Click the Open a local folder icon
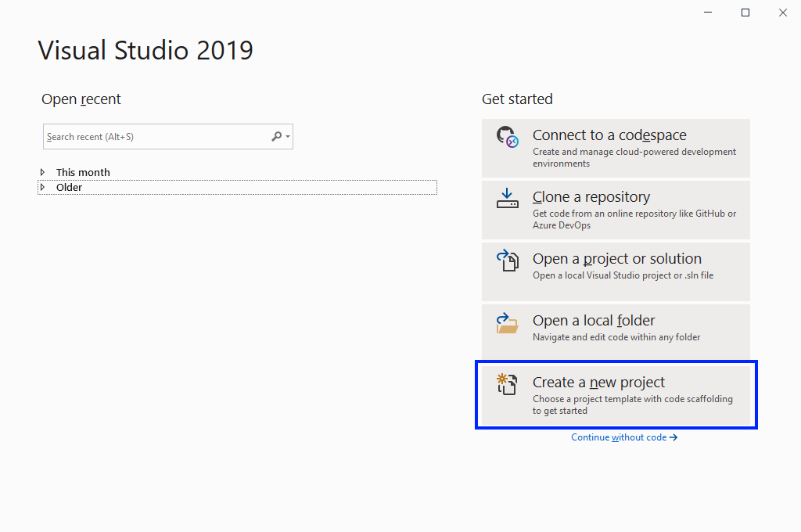 [508, 322]
